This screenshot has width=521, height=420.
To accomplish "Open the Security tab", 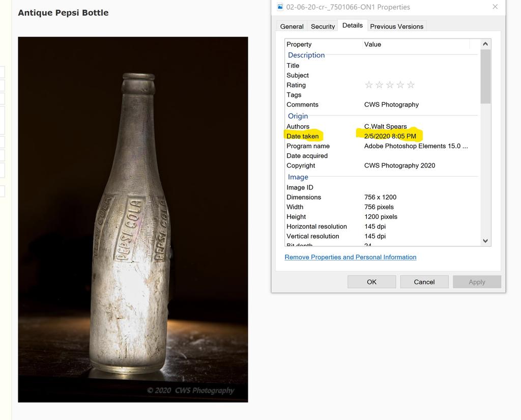I will [323, 26].
